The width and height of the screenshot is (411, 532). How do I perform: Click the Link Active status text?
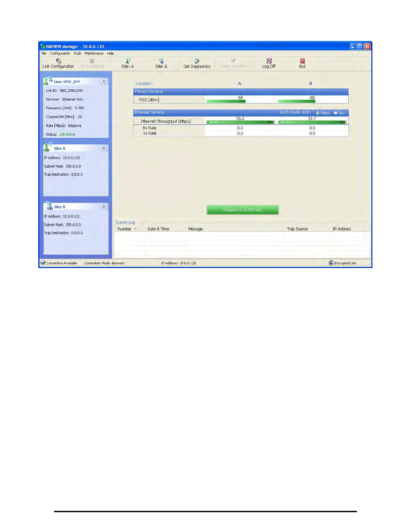(67, 134)
